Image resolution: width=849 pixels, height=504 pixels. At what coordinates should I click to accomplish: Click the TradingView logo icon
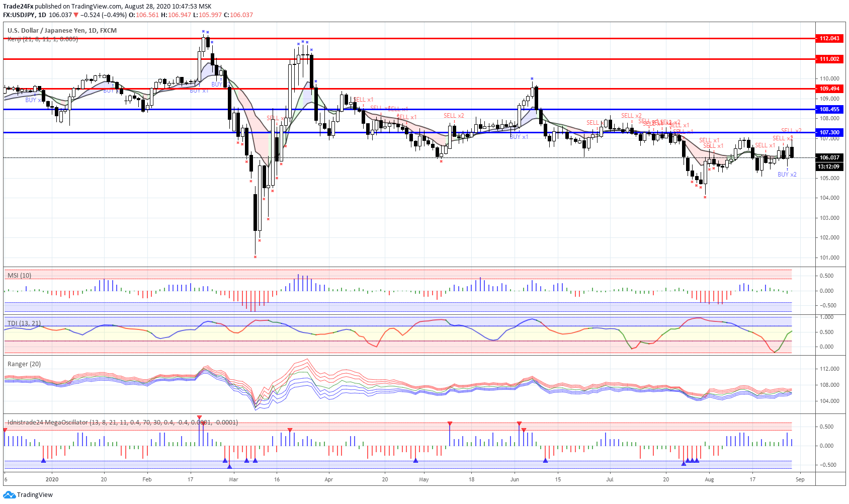point(9,495)
